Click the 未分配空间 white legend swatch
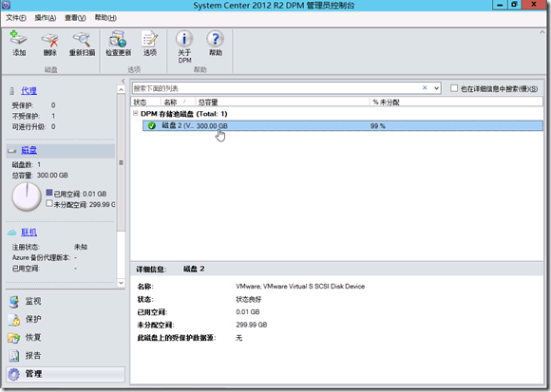The width and height of the screenshot is (551, 392). click(49, 203)
